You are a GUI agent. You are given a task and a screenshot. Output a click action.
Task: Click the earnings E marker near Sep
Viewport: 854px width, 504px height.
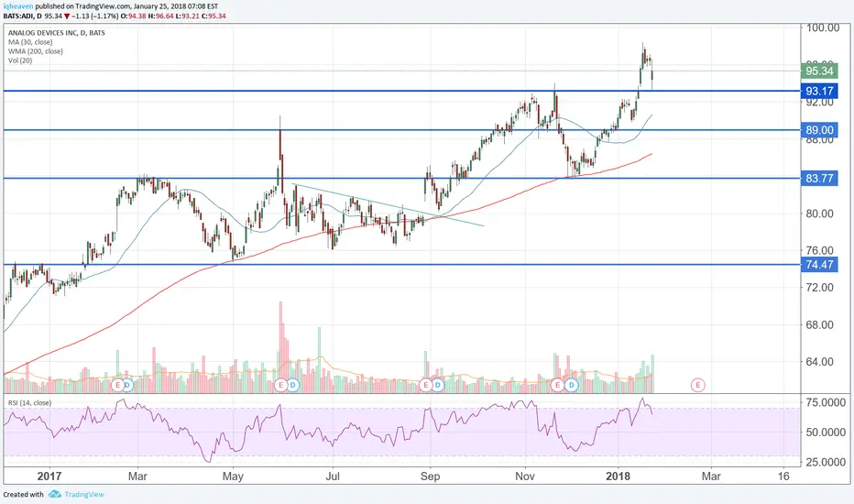(426, 385)
